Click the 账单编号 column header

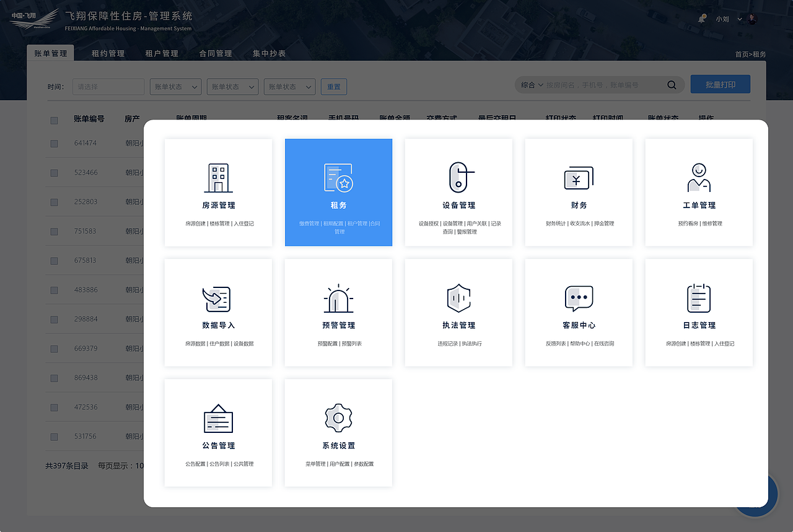point(89,119)
